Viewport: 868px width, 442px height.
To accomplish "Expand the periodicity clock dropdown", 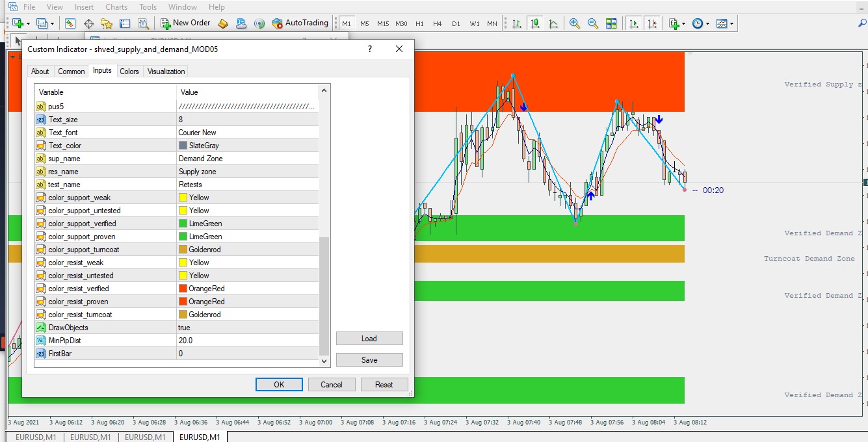I will pos(708,23).
